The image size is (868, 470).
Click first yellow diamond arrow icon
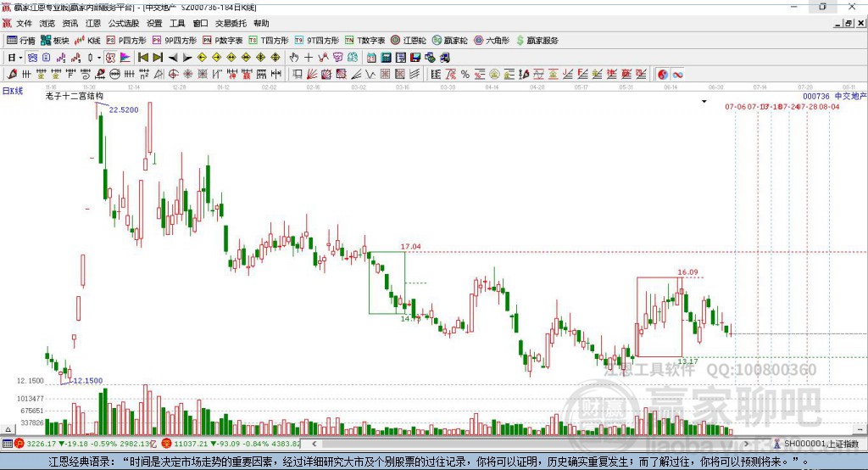coord(202,58)
